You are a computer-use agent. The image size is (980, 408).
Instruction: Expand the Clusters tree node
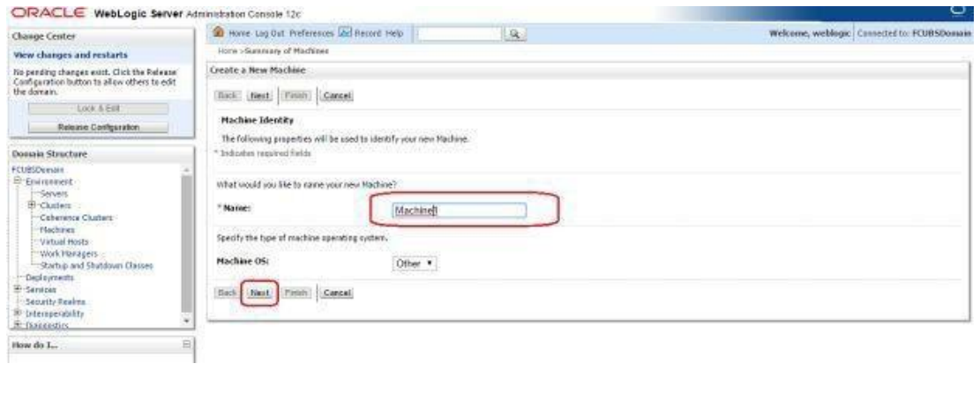tap(31, 205)
